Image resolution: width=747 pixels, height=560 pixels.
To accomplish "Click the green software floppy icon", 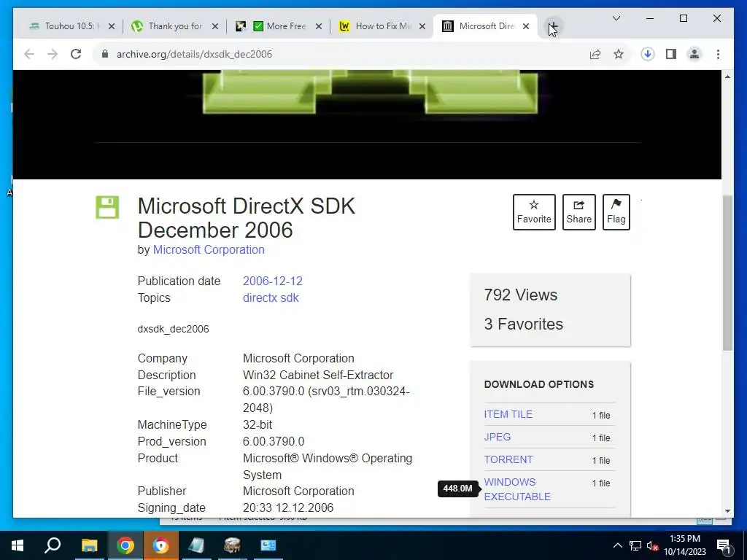I will [x=107, y=207].
